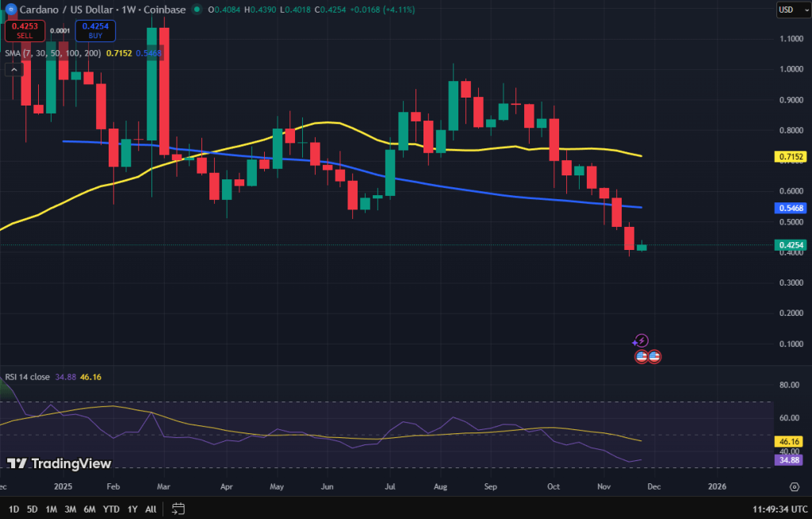
Task: Select the 6M timeframe
Action: coord(90,509)
